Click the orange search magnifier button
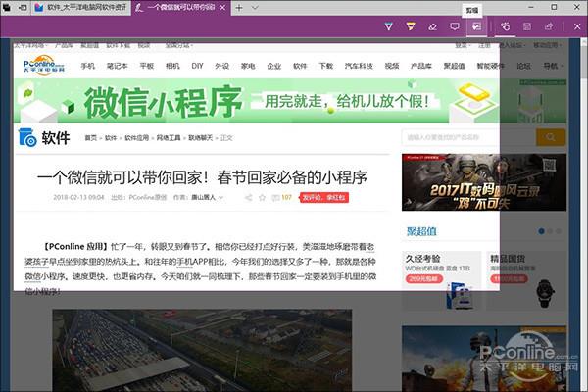The image size is (588, 392). click(551, 137)
